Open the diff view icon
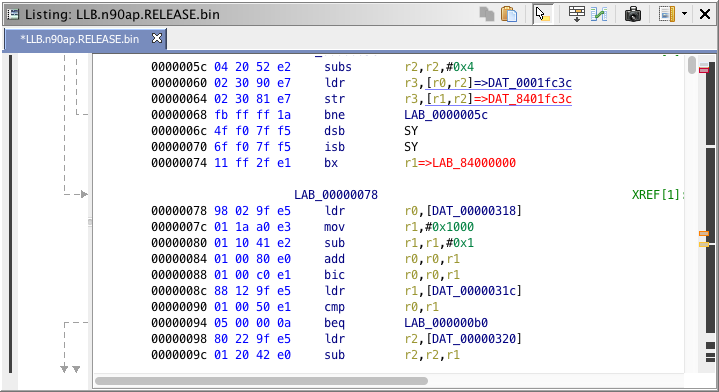The width and height of the screenshot is (719, 392). tap(599, 14)
